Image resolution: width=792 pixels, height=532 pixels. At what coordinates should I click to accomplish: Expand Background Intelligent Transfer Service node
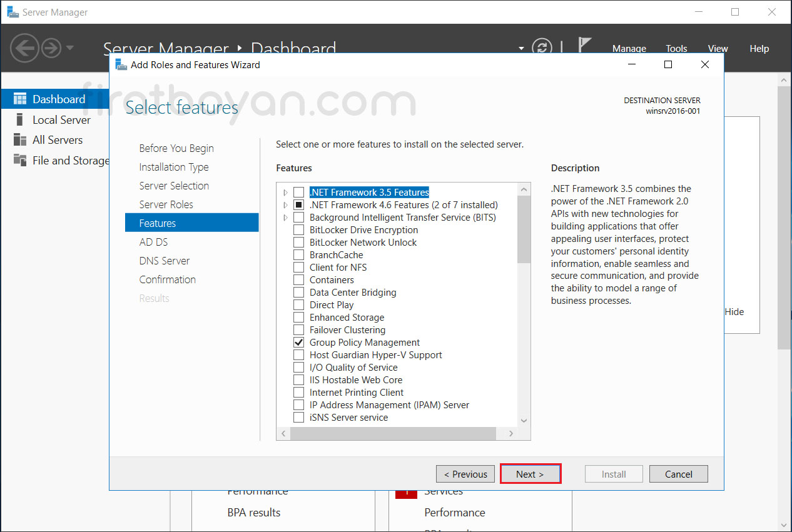click(286, 218)
